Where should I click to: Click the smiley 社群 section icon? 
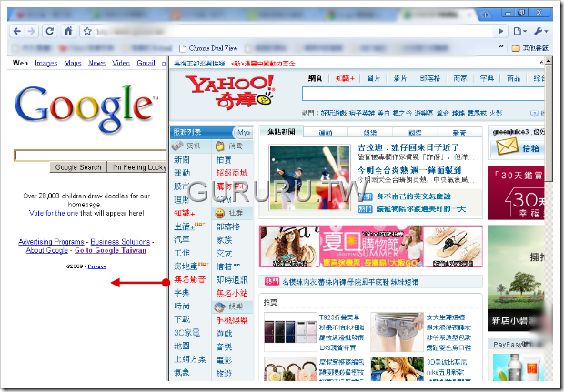click(x=219, y=213)
